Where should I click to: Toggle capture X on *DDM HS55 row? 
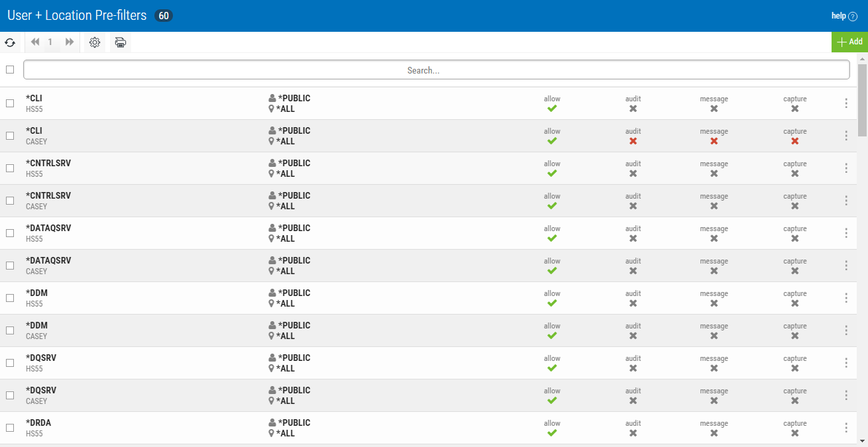point(794,303)
